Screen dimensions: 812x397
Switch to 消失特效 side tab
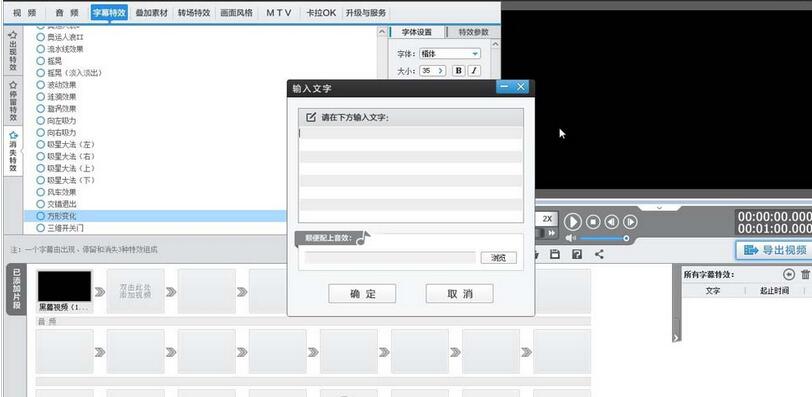(13, 152)
